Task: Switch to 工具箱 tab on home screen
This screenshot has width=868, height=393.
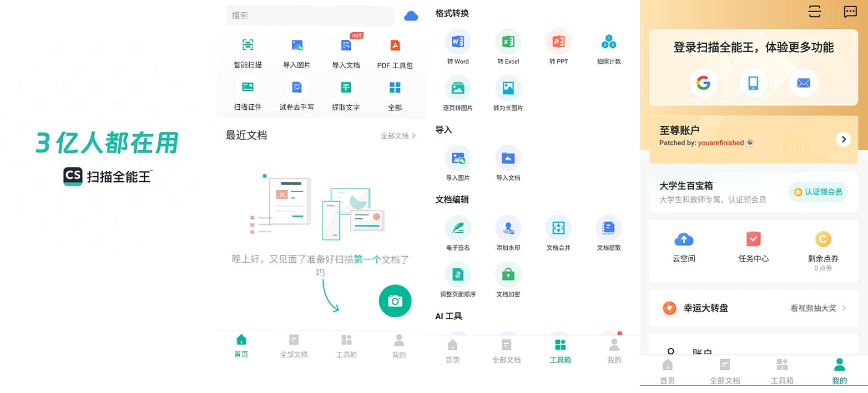Action: (x=346, y=346)
